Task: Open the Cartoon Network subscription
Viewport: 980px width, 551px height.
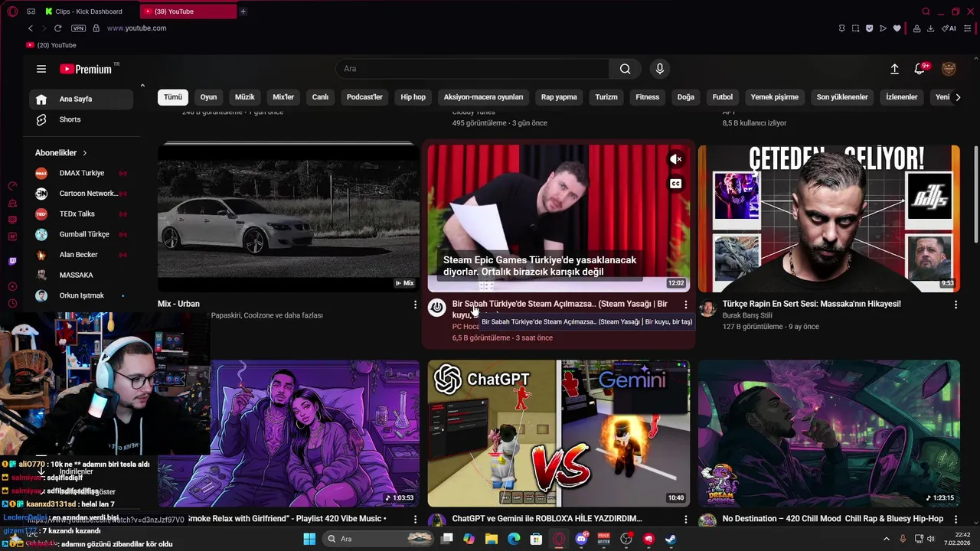Action: point(81,194)
